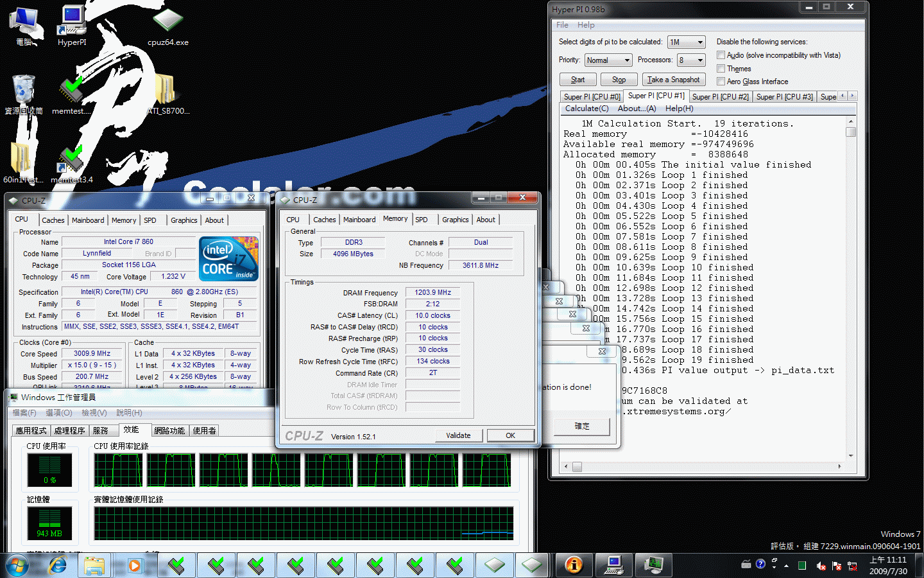Open Graphics tab in left CPU-Z window
Screen dimensions: 924x578
point(184,220)
